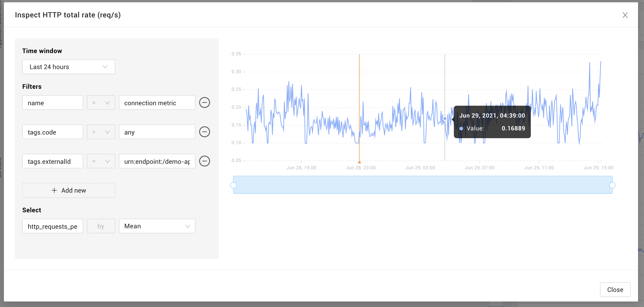Remove the name filter row

[x=205, y=102]
